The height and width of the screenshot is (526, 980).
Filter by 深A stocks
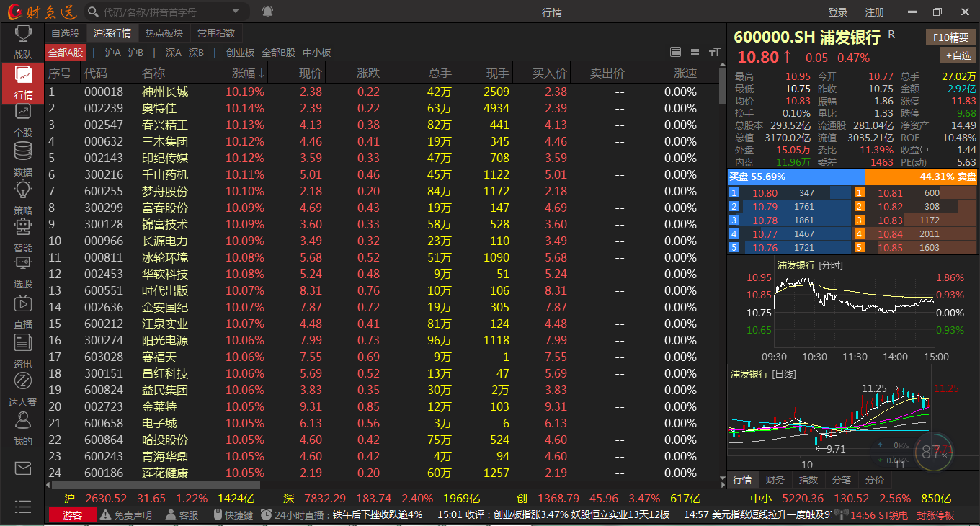174,53
